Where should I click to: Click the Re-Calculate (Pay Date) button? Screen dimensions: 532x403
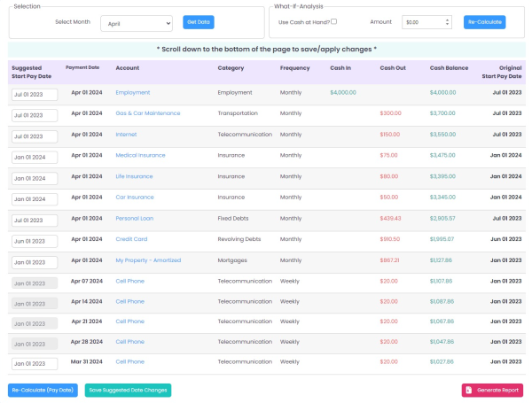tap(43, 390)
